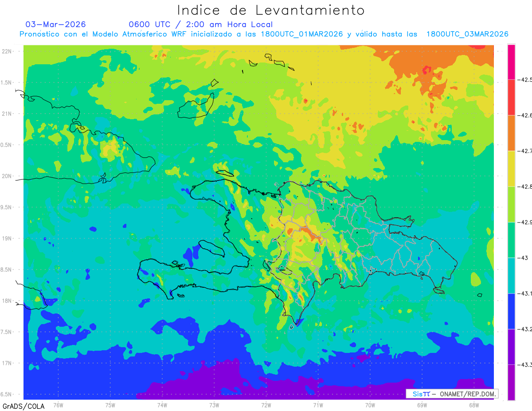Viewport: 532px width, 411px height.
Task: Pick the orange legend band below -42.6
Action: 511,133
